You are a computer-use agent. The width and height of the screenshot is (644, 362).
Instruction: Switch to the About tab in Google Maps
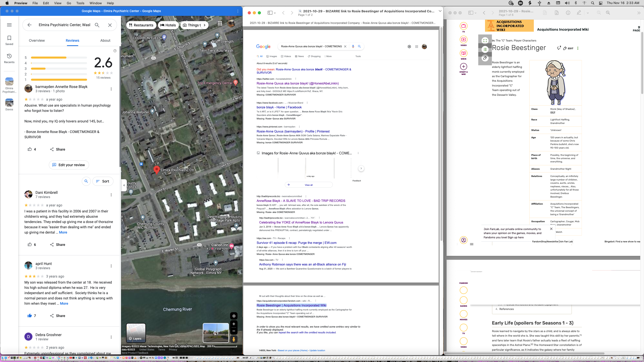(x=105, y=40)
